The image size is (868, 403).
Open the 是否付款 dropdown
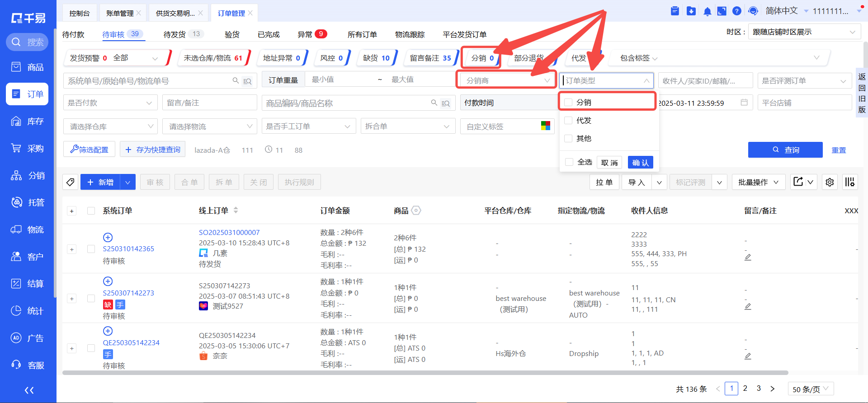[x=110, y=103]
